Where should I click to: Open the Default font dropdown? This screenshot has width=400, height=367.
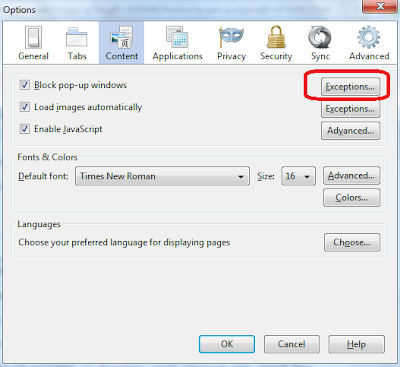click(162, 176)
